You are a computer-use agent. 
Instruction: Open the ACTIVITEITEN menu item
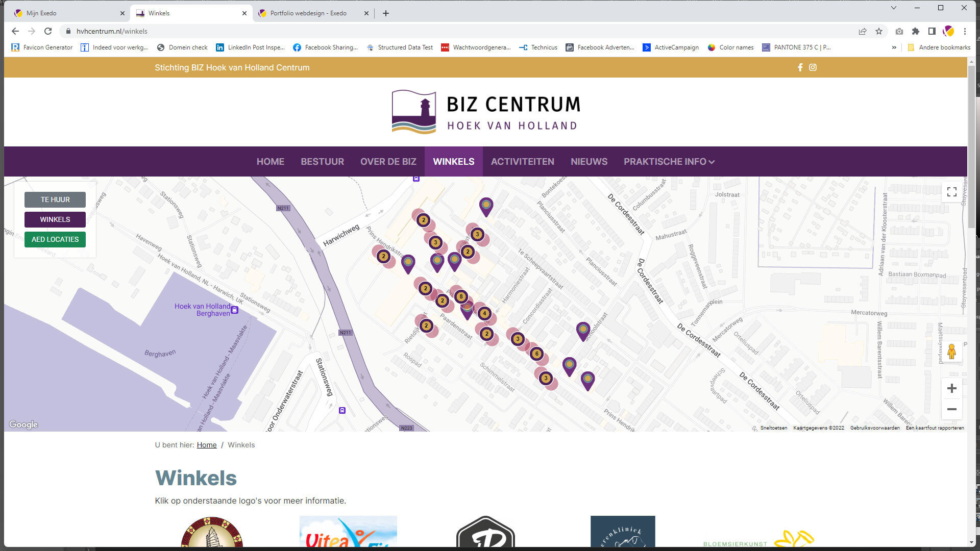522,162
